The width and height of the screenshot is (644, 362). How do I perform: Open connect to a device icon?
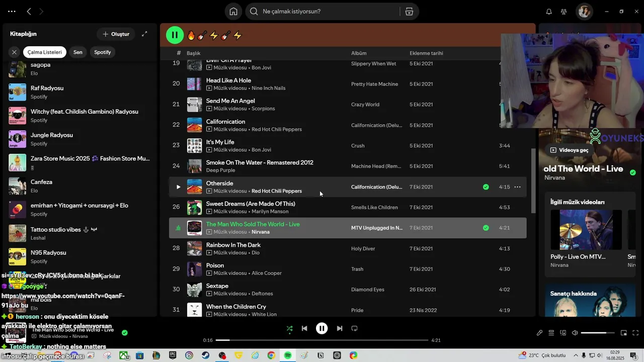tap(563, 333)
